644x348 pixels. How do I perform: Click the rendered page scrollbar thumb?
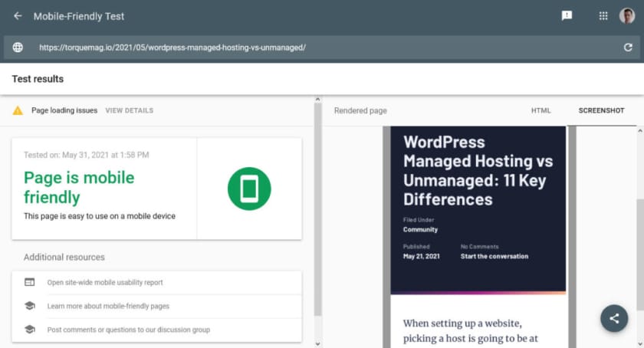[x=640, y=254]
